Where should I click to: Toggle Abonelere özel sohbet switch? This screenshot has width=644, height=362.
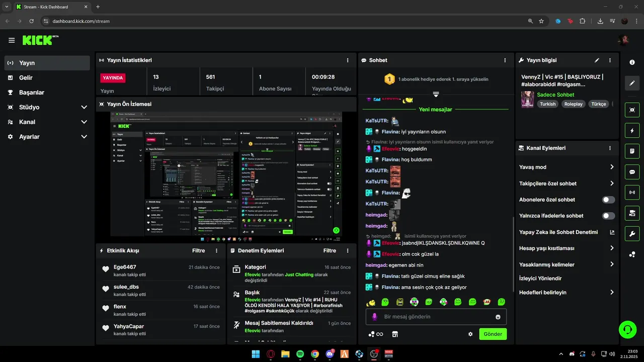click(x=608, y=200)
